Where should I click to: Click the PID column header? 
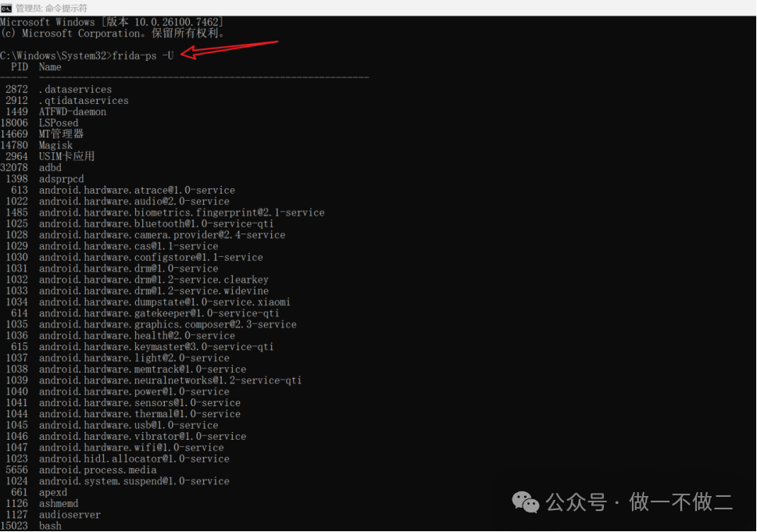20,66
